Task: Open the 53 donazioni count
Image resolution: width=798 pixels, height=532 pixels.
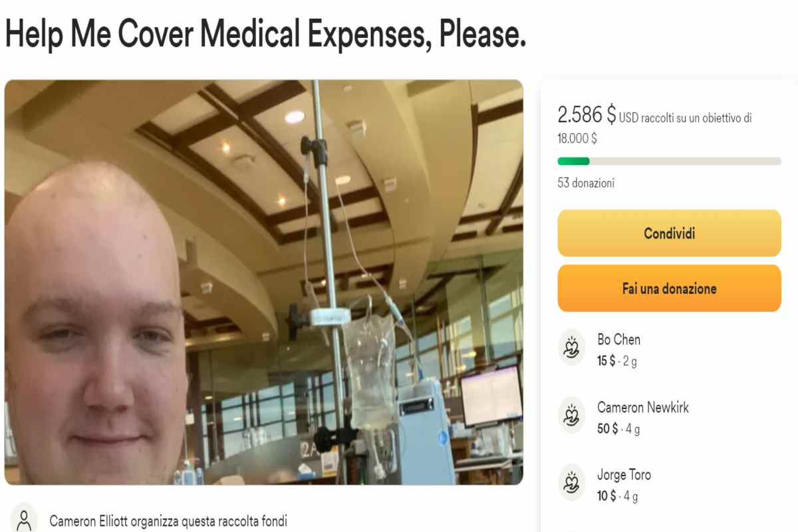Action: point(586,183)
